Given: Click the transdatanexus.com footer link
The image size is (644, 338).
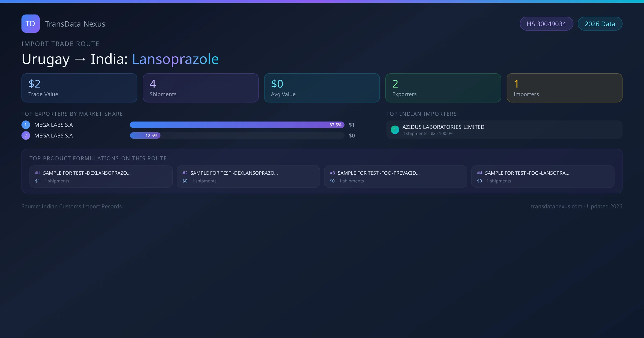Looking at the screenshot, I should coord(557,206).
